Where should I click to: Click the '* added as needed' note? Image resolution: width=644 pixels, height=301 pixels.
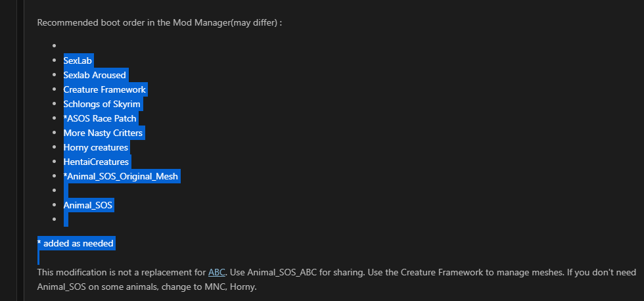tap(75, 244)
